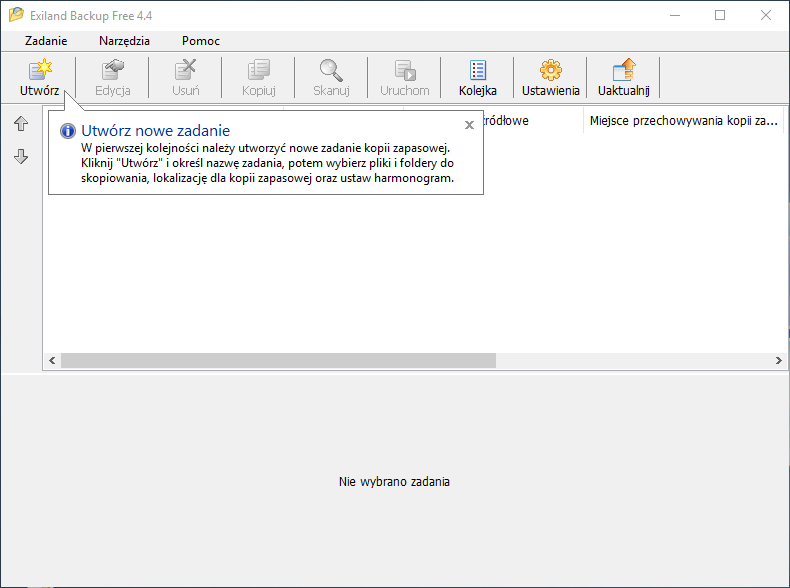The image size is (790, 588).
Task: Maximize the Exiland Backup window
Action: click(720, 16)
